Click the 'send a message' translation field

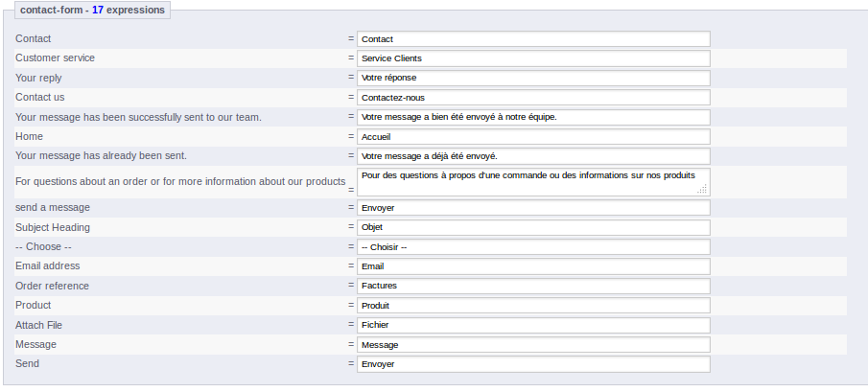[532, 208]
